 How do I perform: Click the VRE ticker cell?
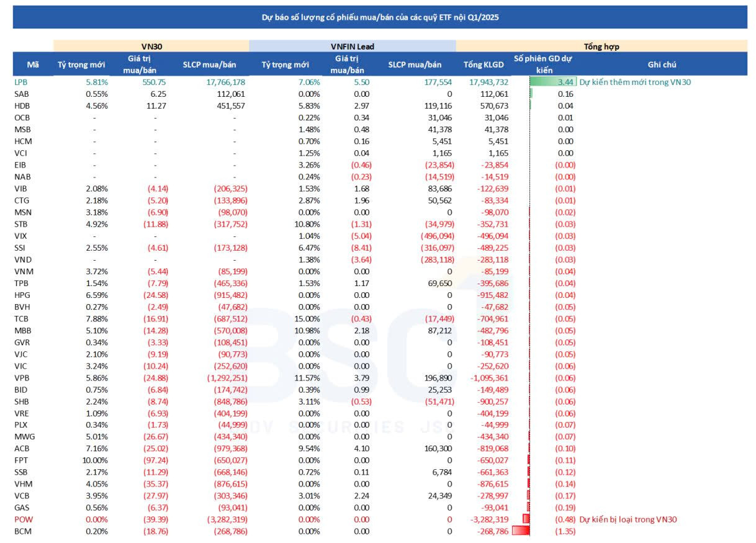click(x=20, y=413)
